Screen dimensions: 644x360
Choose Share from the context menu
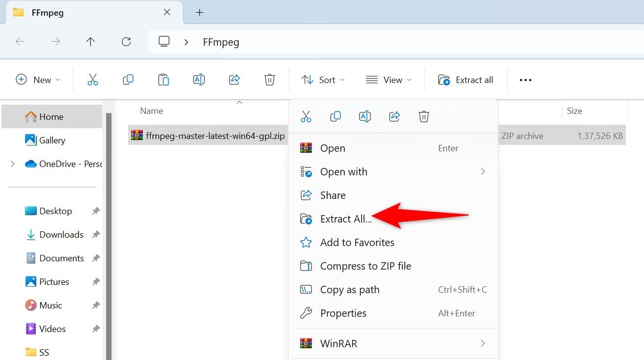(394, 195)
